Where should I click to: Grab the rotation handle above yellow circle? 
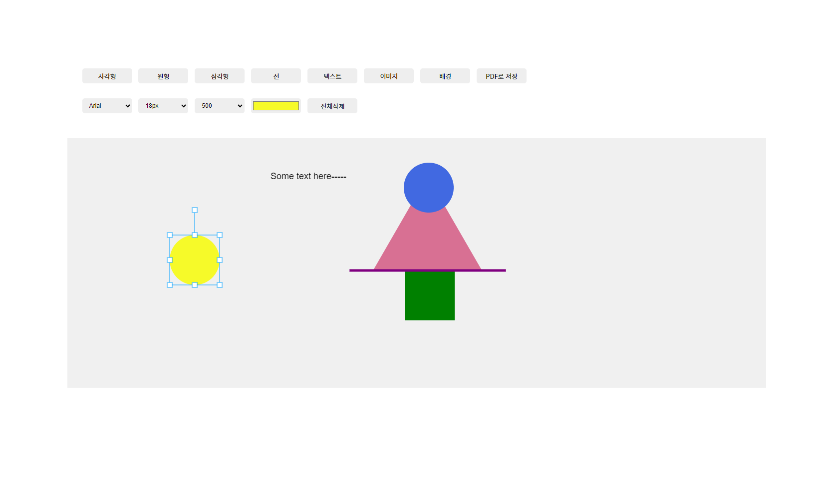pyautogui.click(x=195, y=210)
